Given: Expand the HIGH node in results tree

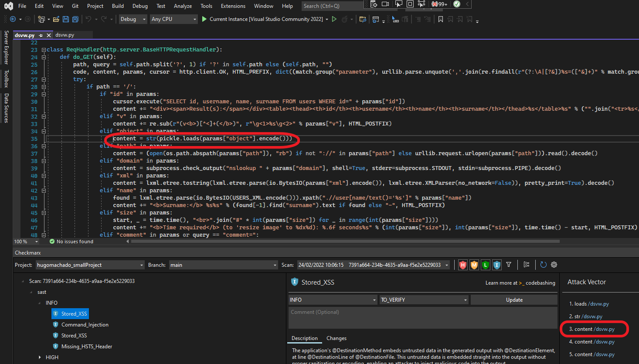Looking at the screenshot, I should click(x=41, y=357).
